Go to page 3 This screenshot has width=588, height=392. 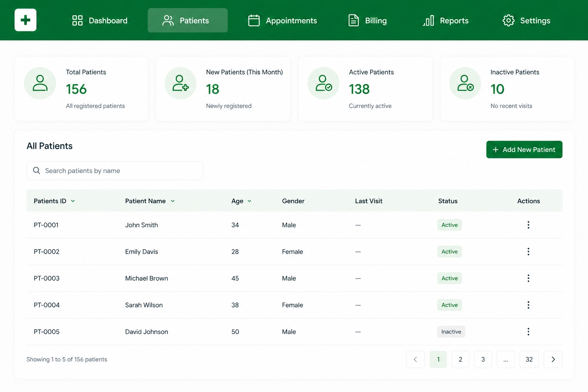point(483,359)
